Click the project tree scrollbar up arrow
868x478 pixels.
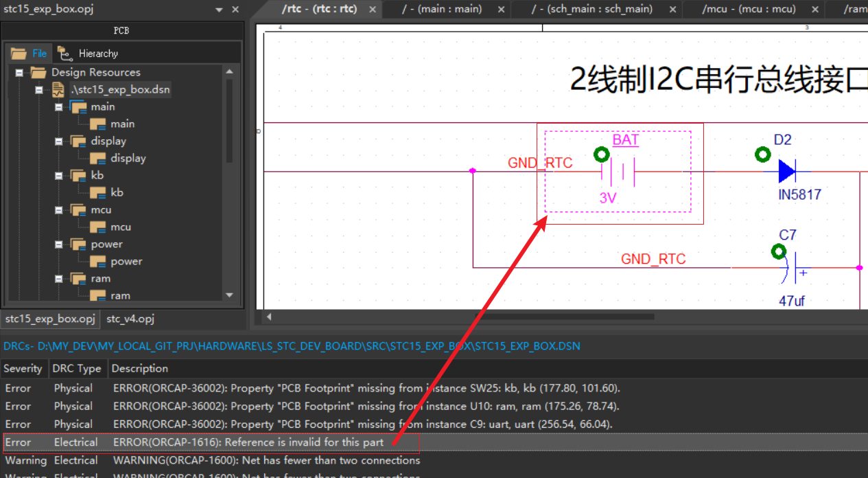[229, 71]
